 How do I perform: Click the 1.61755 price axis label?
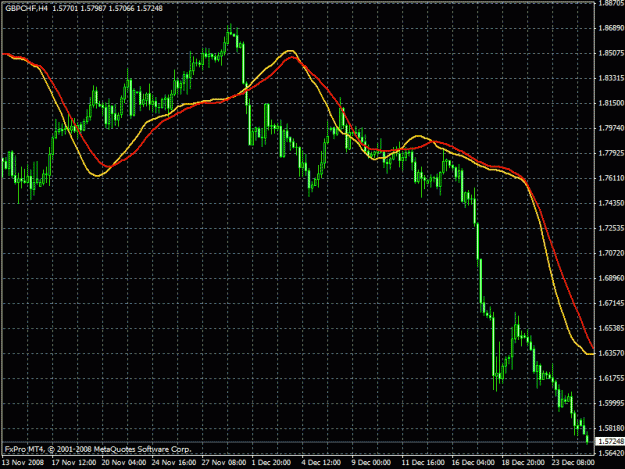point(611,378)
